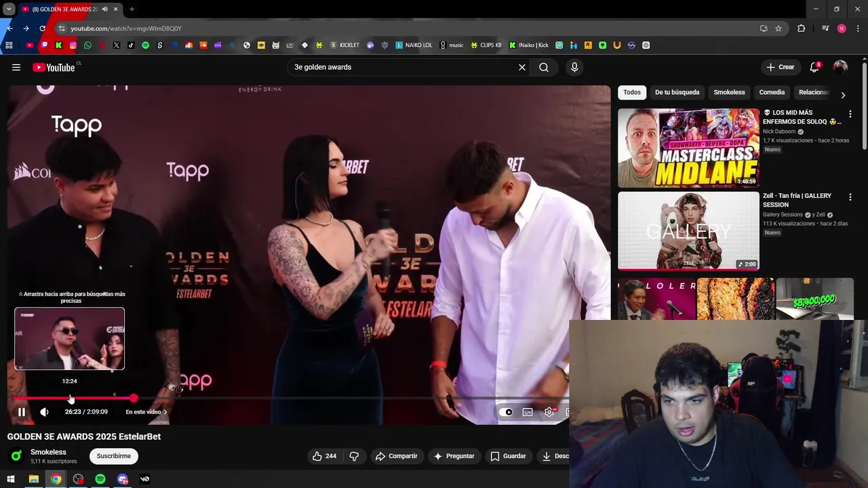Open the music bookmark

click(452, 45)
